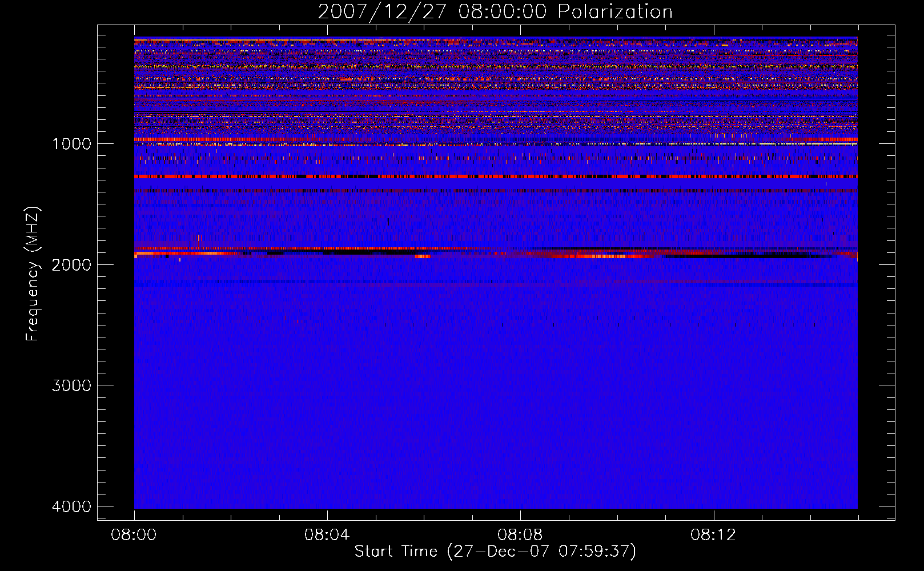Viewport: 924px width, 571px height.
Task: Click the 1000 frequency tick label
Action: (71, 144)
